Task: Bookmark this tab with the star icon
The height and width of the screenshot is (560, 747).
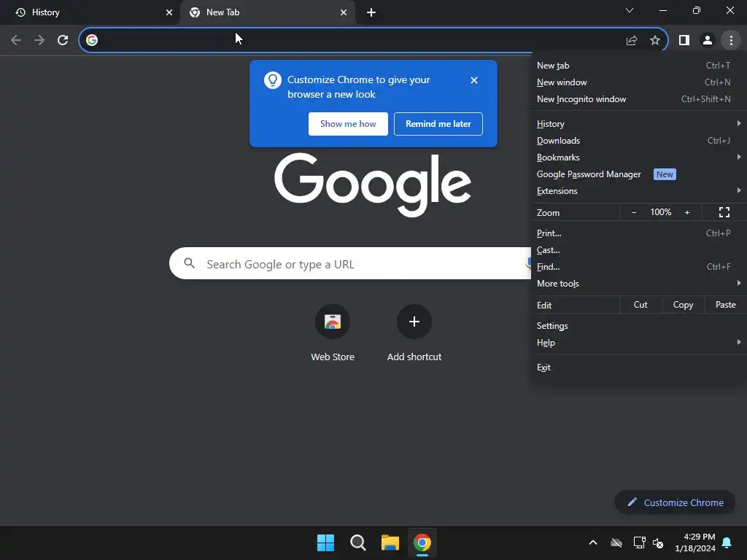Action: coord(655,41)
